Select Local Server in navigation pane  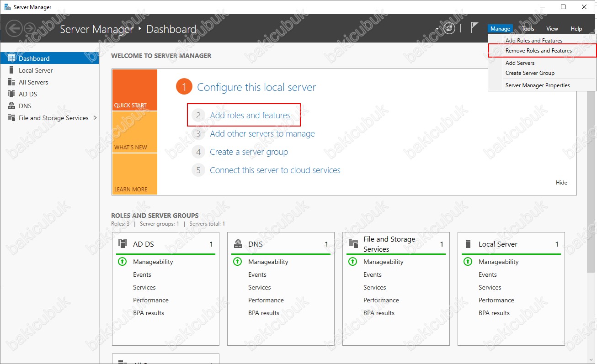click(49, 70)
